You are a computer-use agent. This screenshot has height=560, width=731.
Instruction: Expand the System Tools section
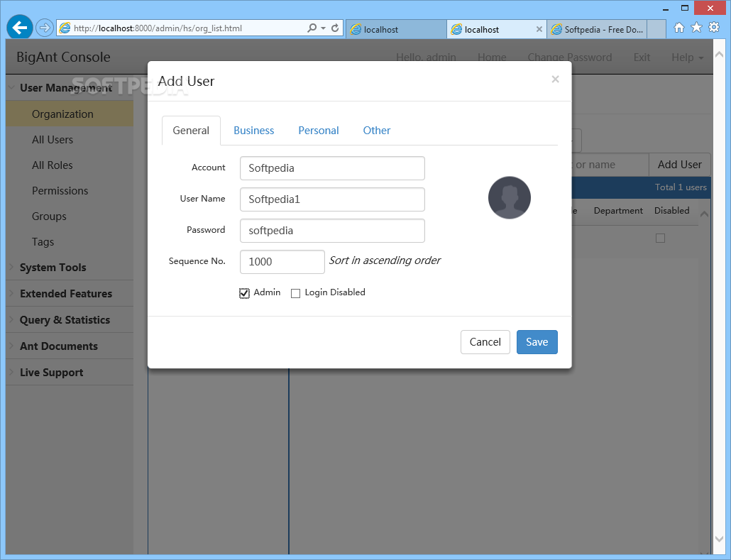pos(70,268)
